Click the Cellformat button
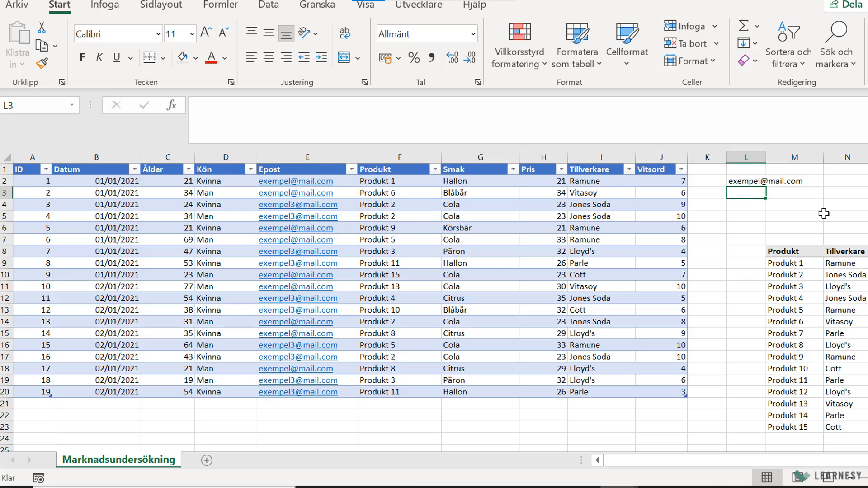This screenshot has width=868, height=488. pyautogui.click(x=627, y=45)
